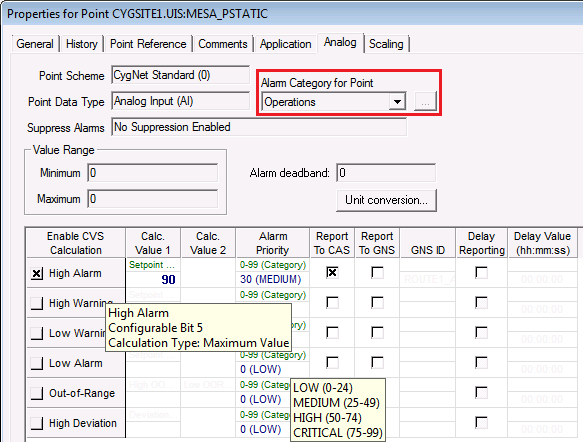Open the History tab
The width and height of the screenshot is (583, 442).
point(81,44)
